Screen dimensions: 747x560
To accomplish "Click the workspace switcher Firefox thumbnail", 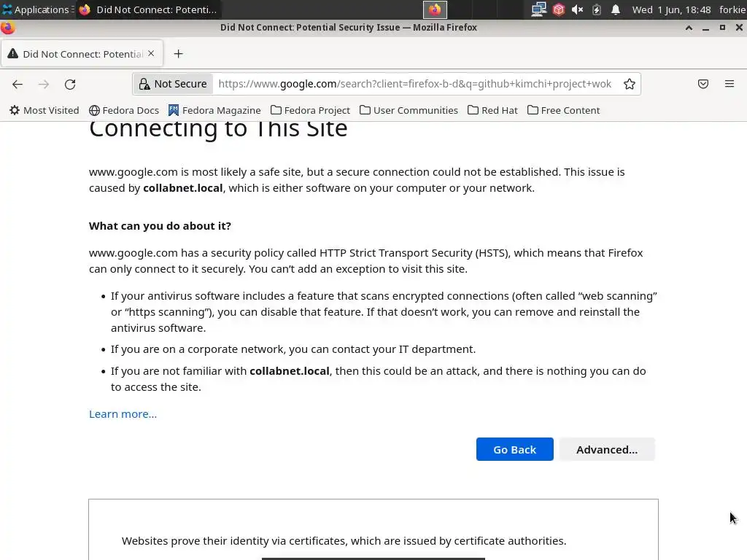I will coord(435,9).
